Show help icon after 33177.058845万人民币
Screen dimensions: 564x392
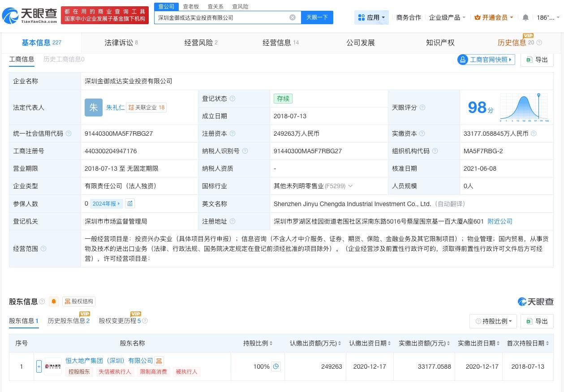pos(534,134)
